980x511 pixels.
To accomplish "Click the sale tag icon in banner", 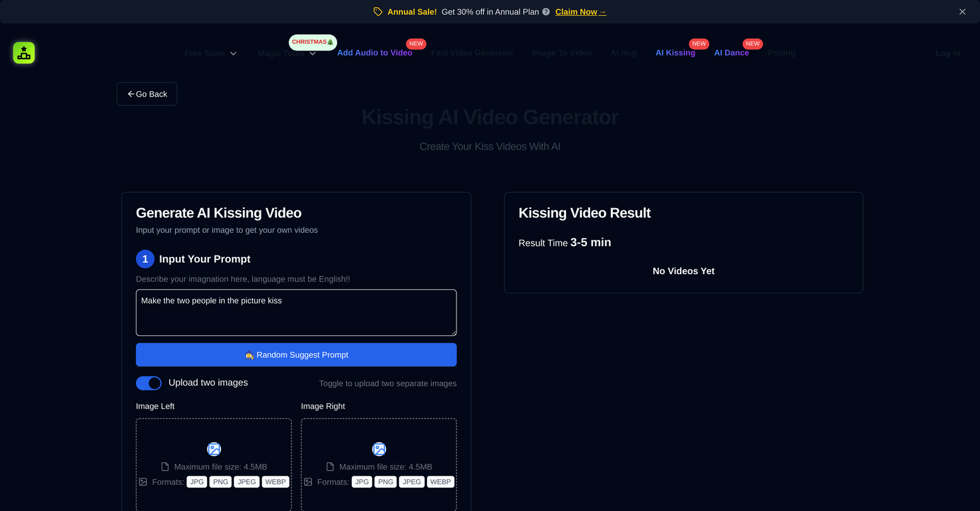I will pos(378,12).
